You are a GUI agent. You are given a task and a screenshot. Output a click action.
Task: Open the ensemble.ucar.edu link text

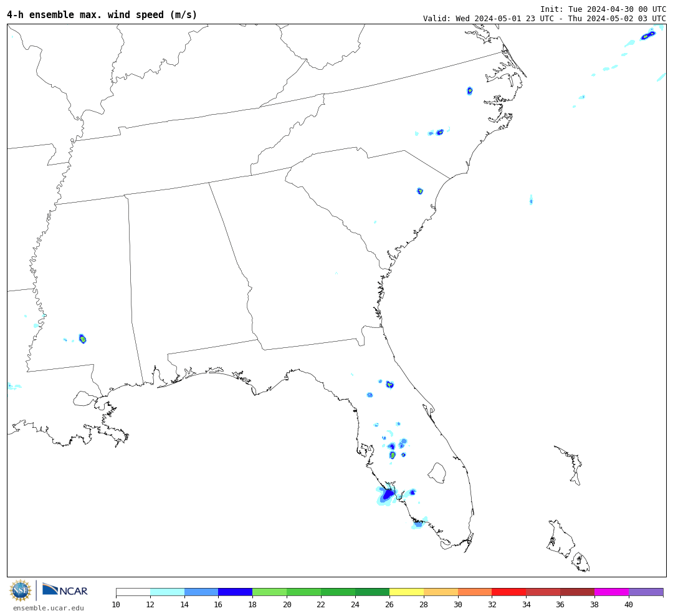pos(49,608)
